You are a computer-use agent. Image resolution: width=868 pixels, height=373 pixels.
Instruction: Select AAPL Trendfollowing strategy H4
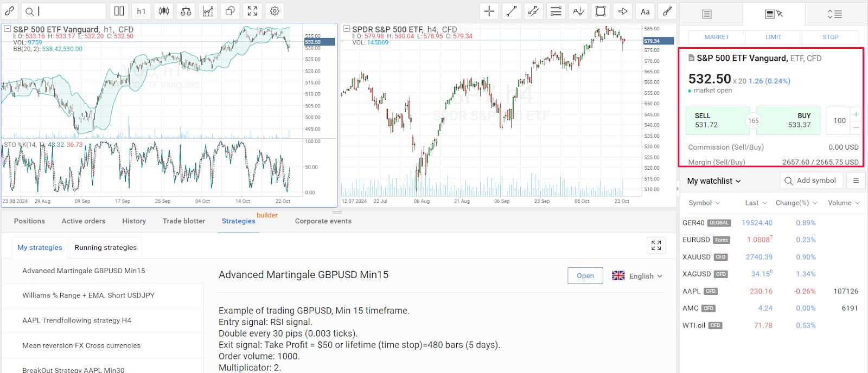click(103, 320)
